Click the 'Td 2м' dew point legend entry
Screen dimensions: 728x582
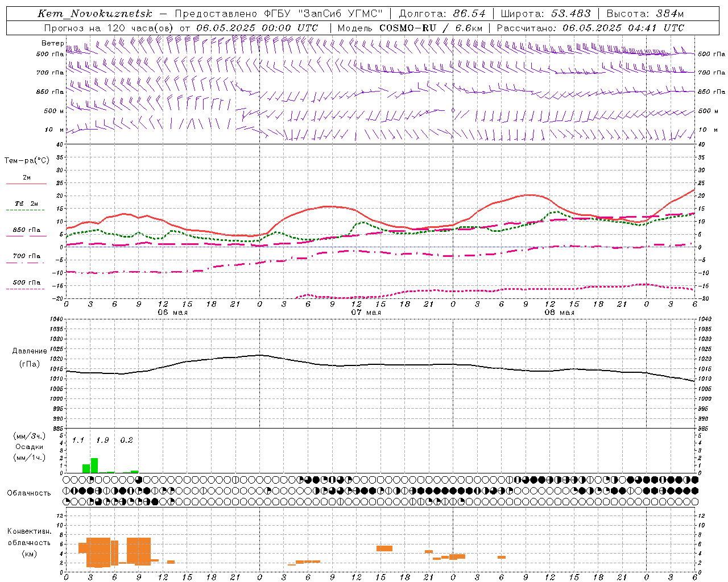[x=27, y=203]
